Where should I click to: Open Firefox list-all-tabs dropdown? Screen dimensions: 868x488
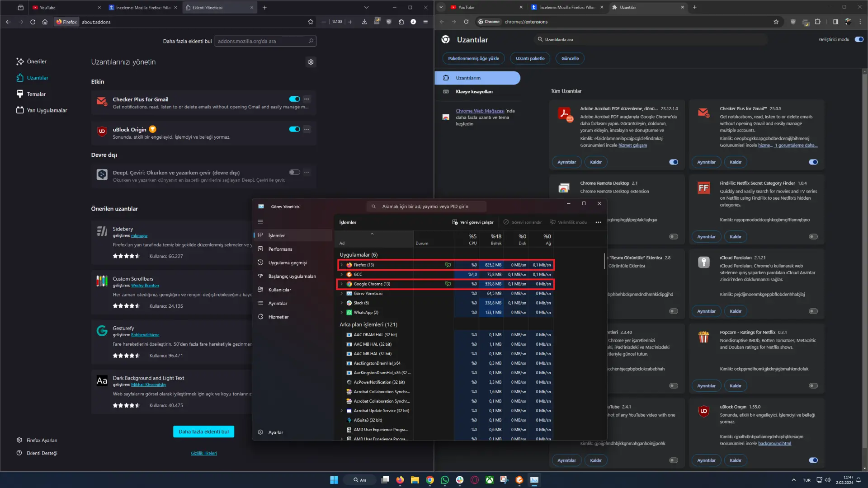[x=366, y=7]
